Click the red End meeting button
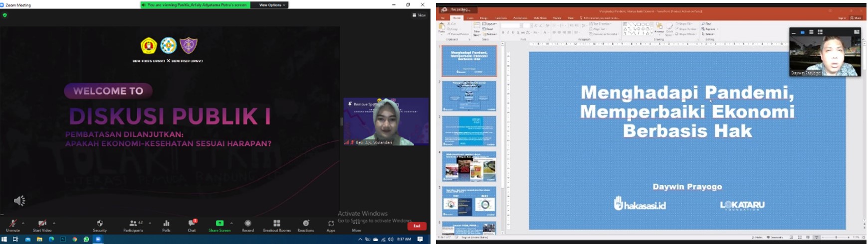 coord(417,226)
